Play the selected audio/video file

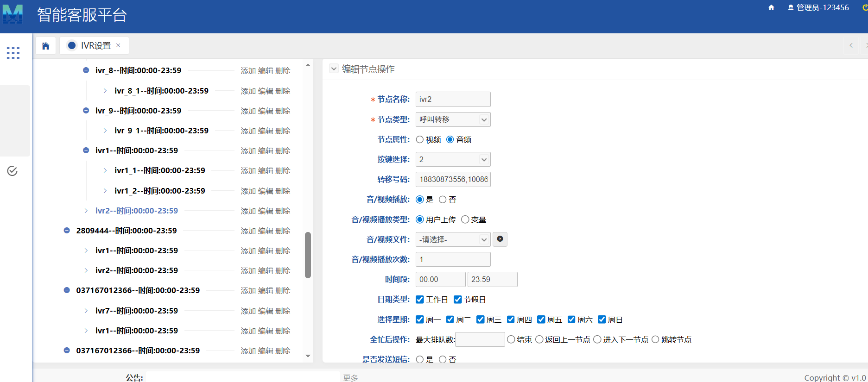[500, 239]
